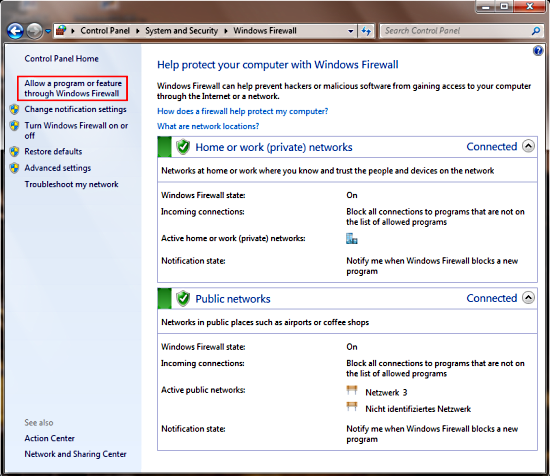Click the blue Back arrow button
The height and width of the screenshot is (476, 550).
point(15,31)
